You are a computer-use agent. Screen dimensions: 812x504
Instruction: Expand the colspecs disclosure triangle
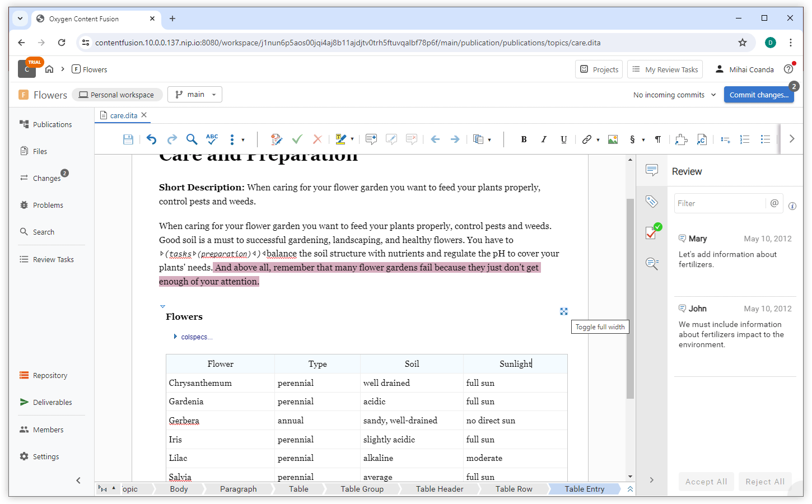(175, 337)
